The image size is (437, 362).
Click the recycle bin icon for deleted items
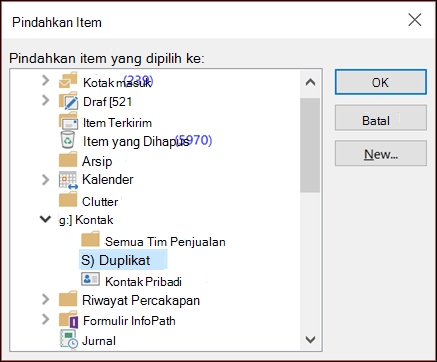click(67, 139)
